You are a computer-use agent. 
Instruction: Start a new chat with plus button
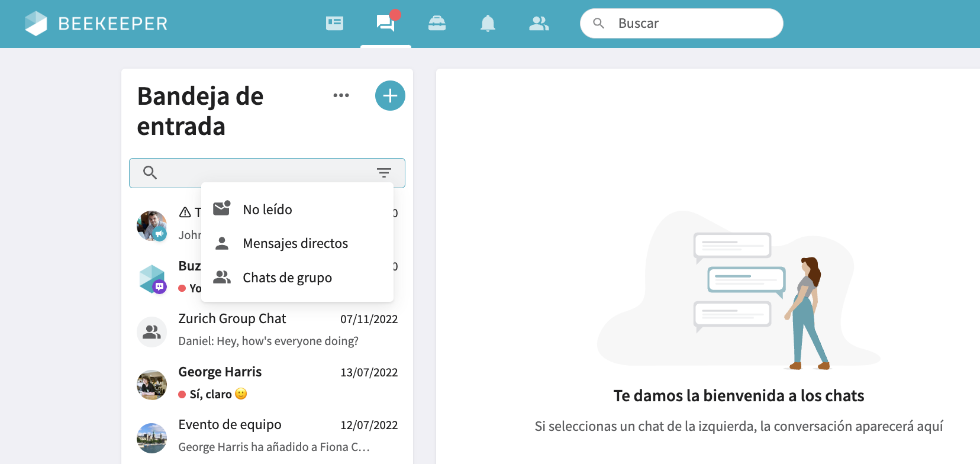click(x=390, y=95)
